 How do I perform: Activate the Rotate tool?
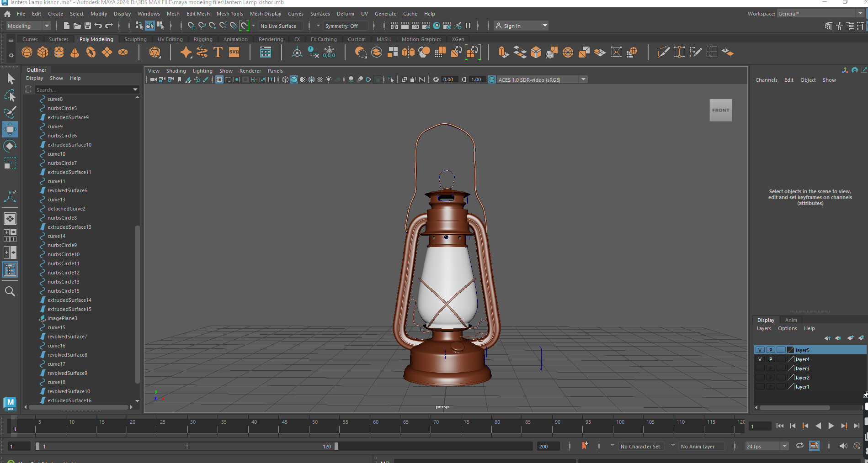pyautogui.click(x=10, y=146)
